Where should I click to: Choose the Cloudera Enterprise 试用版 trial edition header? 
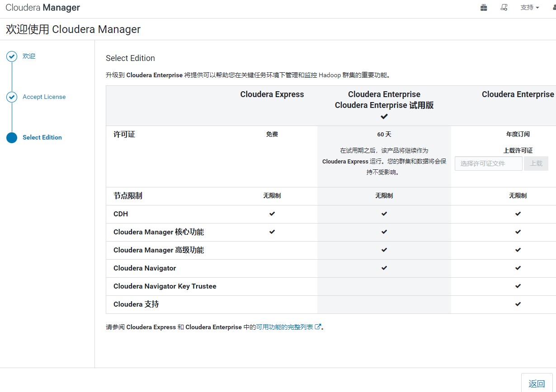click(x=384, y=100)
